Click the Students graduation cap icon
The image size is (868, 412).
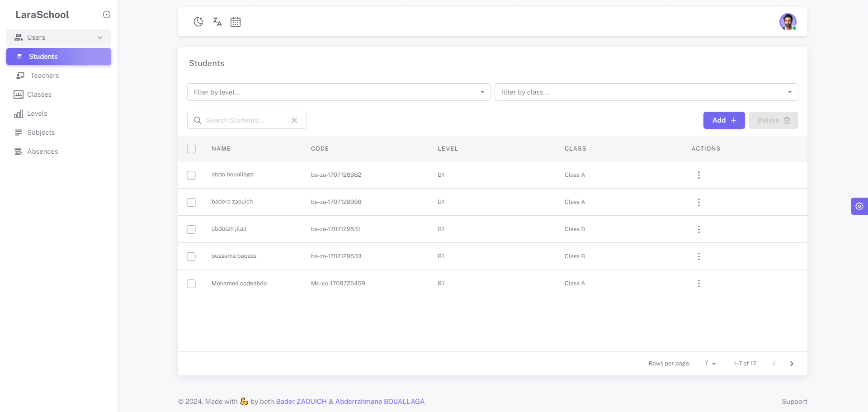coord(19,57)
